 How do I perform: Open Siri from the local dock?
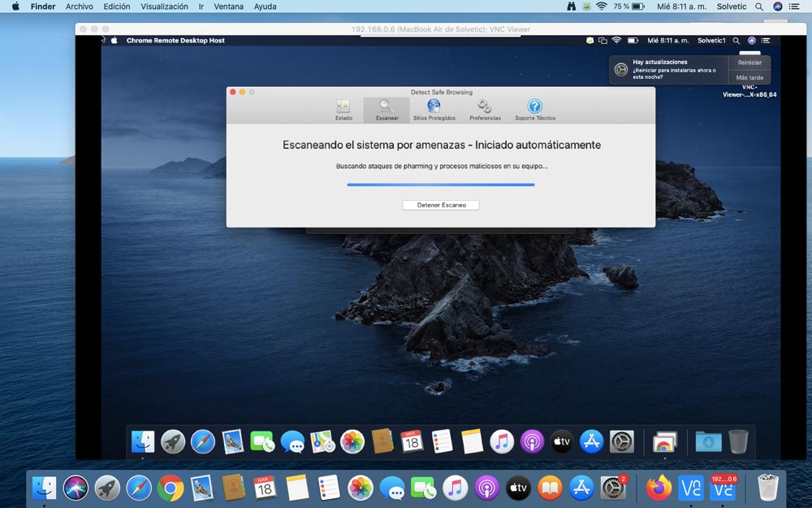tap(76, 488)
